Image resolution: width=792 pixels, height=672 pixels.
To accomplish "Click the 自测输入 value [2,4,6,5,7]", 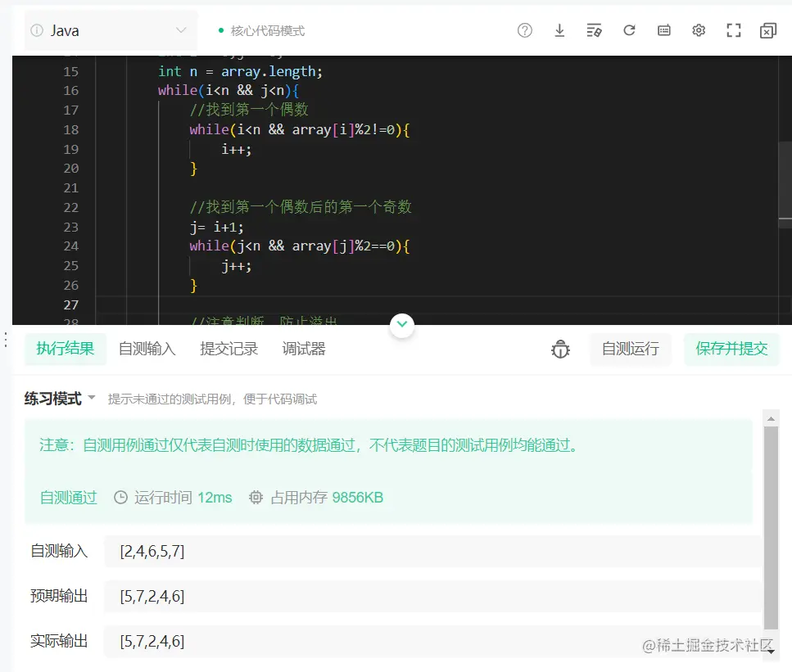I will [152, 552].
